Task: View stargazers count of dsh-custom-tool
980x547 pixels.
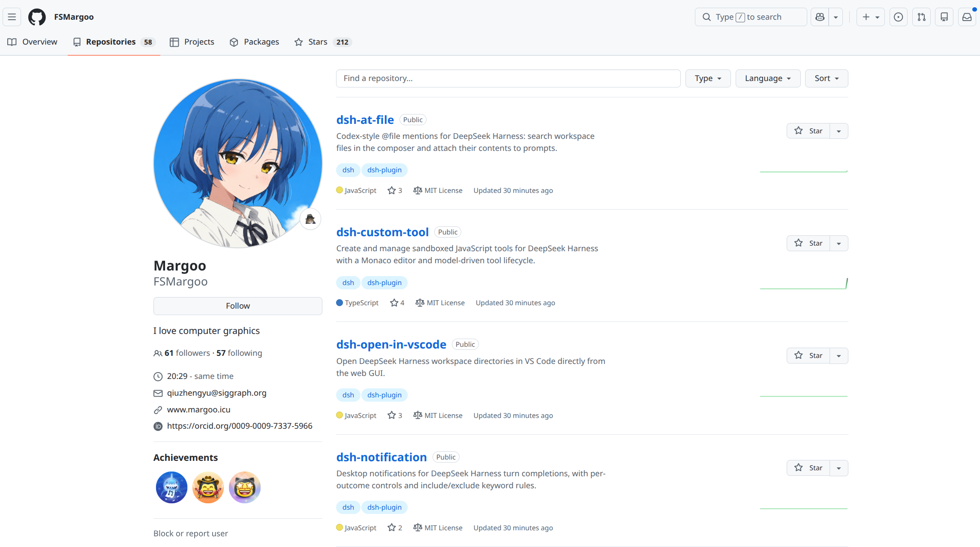Action: tap(397, 303)
